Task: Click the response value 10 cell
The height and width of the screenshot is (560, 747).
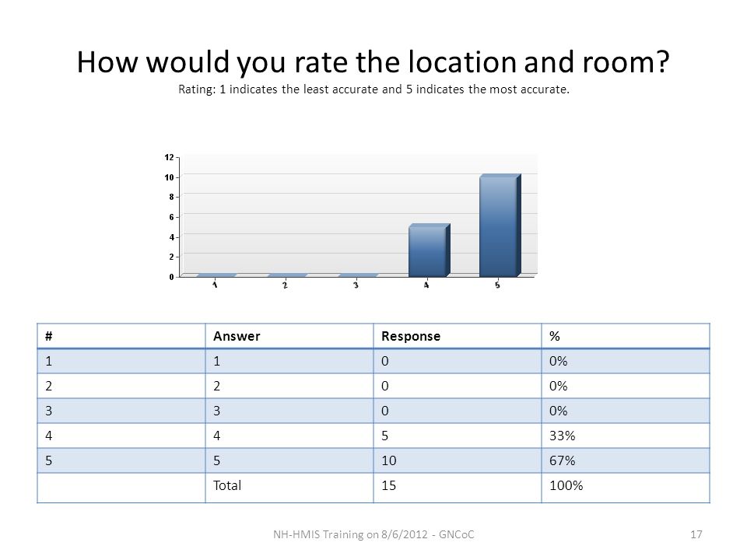Action: (458, 460)
